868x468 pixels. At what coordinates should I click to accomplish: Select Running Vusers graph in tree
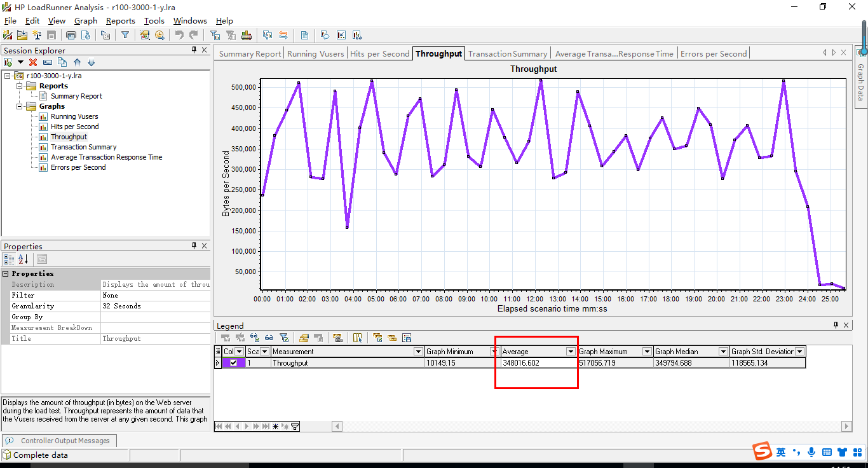[74, 116]
